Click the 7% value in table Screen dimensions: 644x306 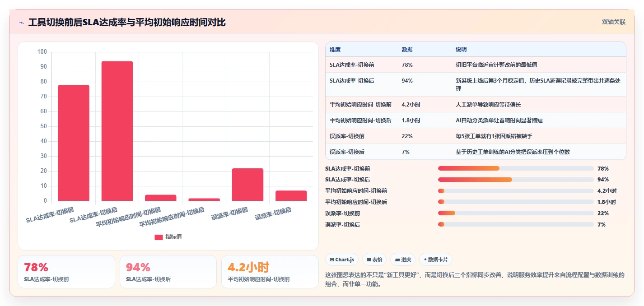coord(406,152)
